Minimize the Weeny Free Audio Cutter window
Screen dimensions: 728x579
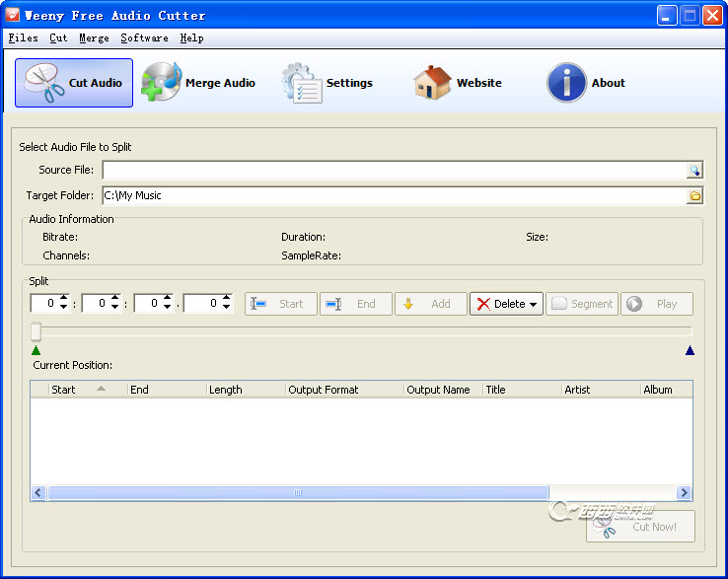point(667,16)
